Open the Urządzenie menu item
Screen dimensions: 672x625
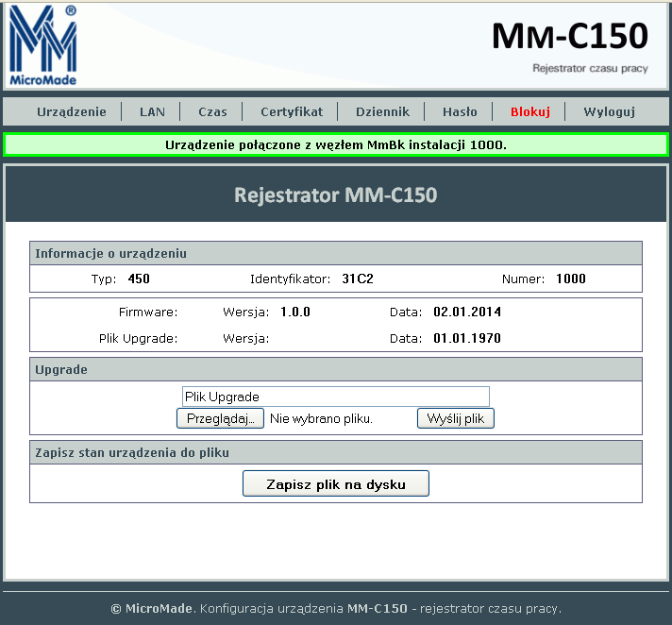(71, 112)
